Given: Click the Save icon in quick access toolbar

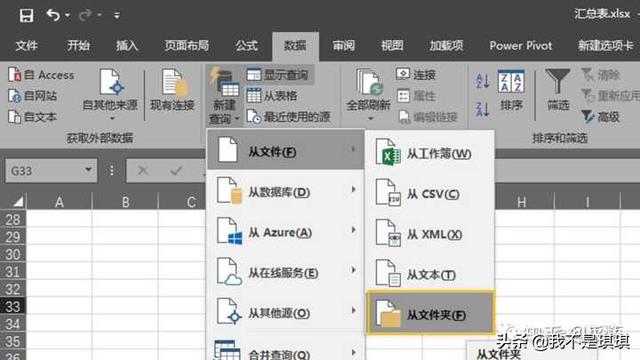Looking at the screenshot, I should pyautogui.click(x=26, y=16).
